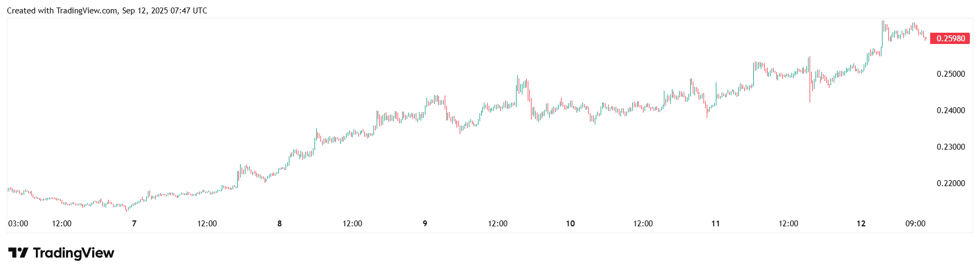Click the TradingView logo icon
This screenshot has height=273, width=980.
click(18, 253)
